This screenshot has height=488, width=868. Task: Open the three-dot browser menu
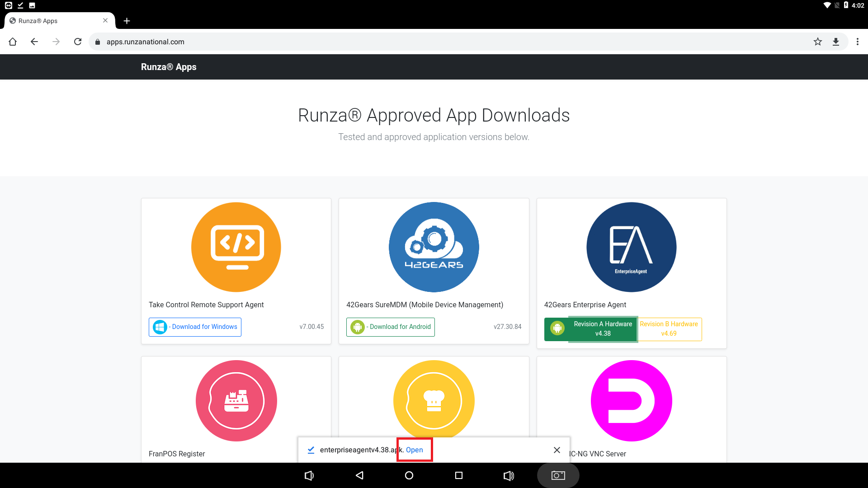click(857, 42)
